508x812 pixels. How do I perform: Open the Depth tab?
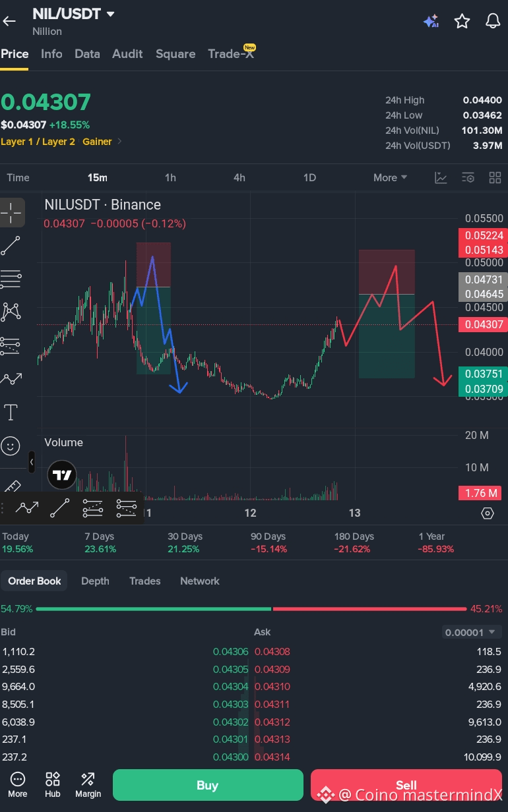click(95, 581)
